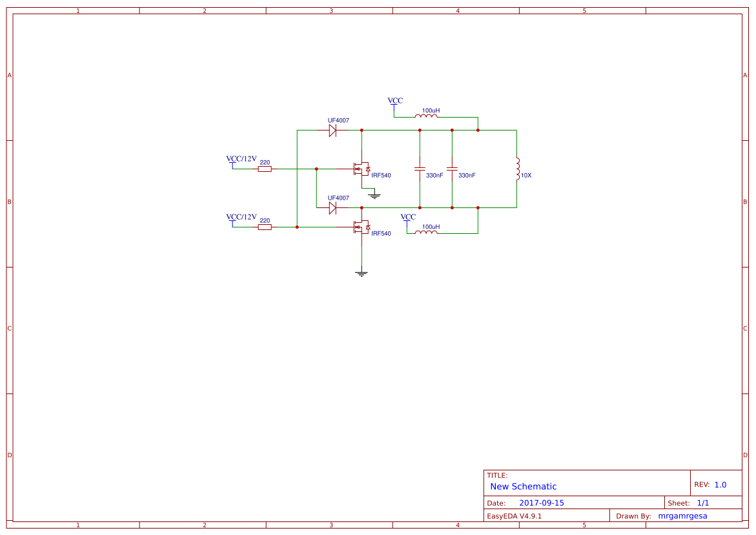Select the lower UF4007 diode symbol
Screen dimensions: 756x535
click(x=333, y=207)
